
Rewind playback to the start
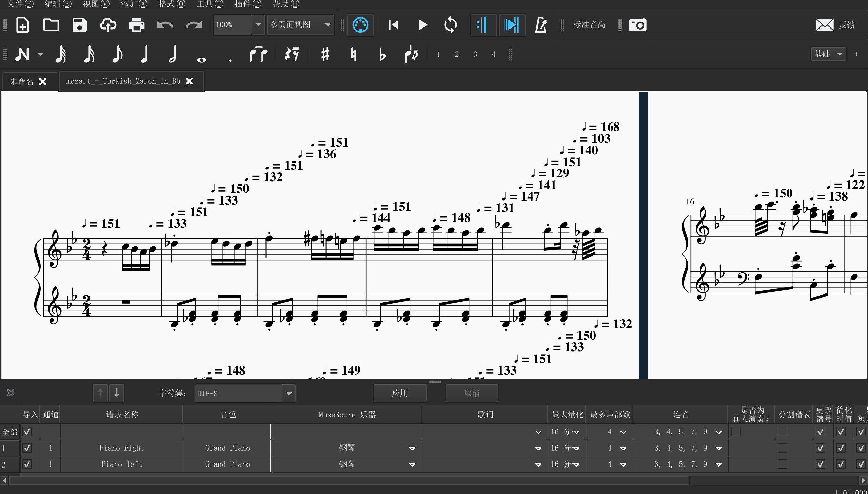pos(394,25)
